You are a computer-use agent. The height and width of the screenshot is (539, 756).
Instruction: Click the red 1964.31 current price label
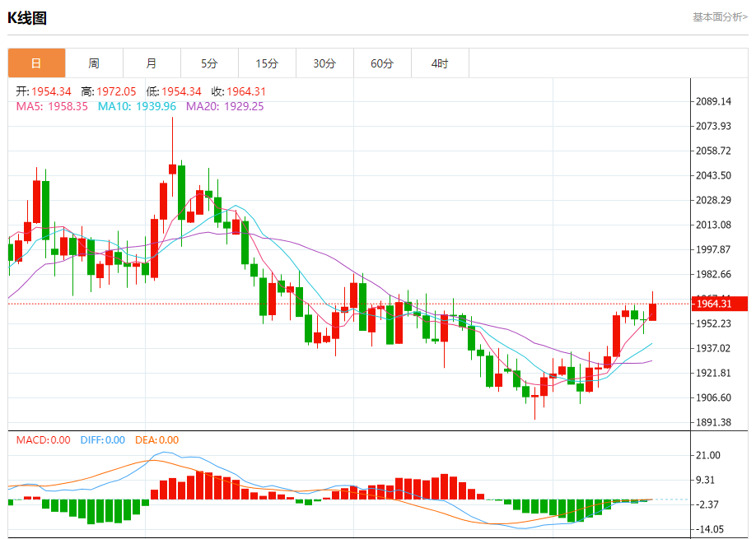coord(720,304)
